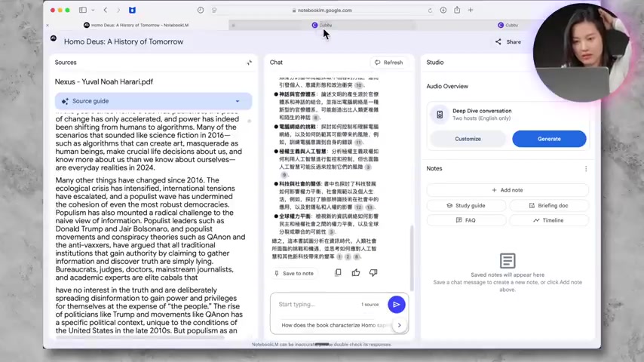Click the Studio panel heading
The width and height of the screenshot is (644, 362).
pyautogui.click(x=435, y=63)
